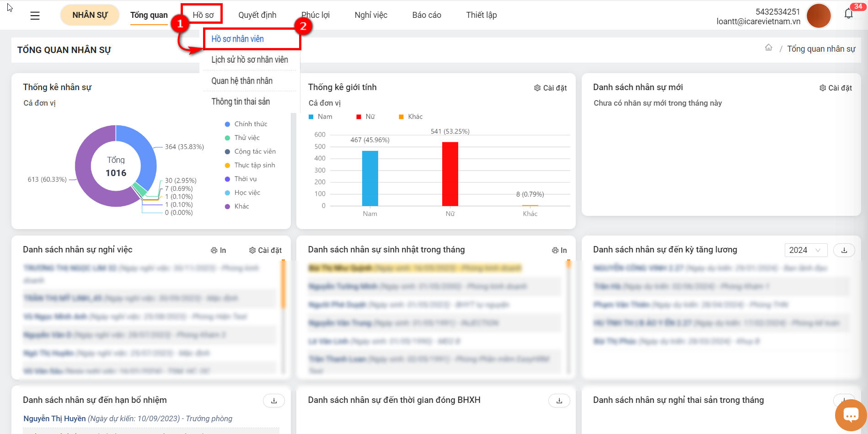Click Cài đặt in gender statistics

[551, 88]
